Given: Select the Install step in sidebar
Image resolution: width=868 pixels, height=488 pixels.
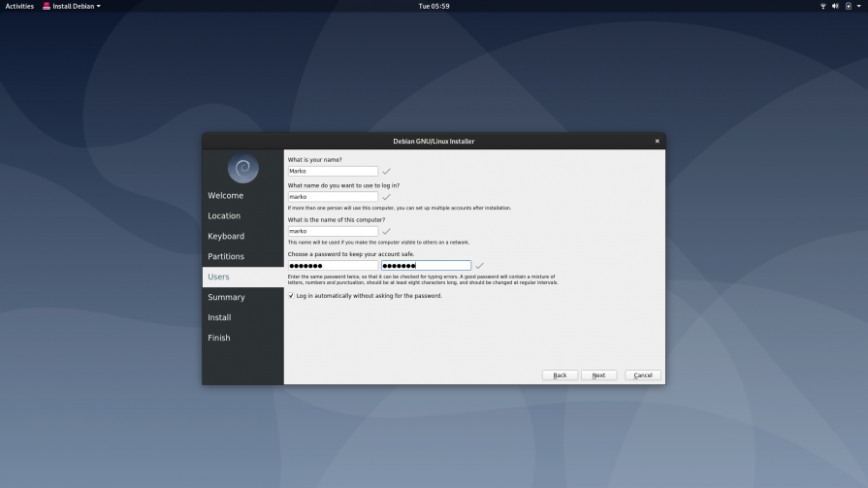Looking at the screenshot, I should coord(242,317).
